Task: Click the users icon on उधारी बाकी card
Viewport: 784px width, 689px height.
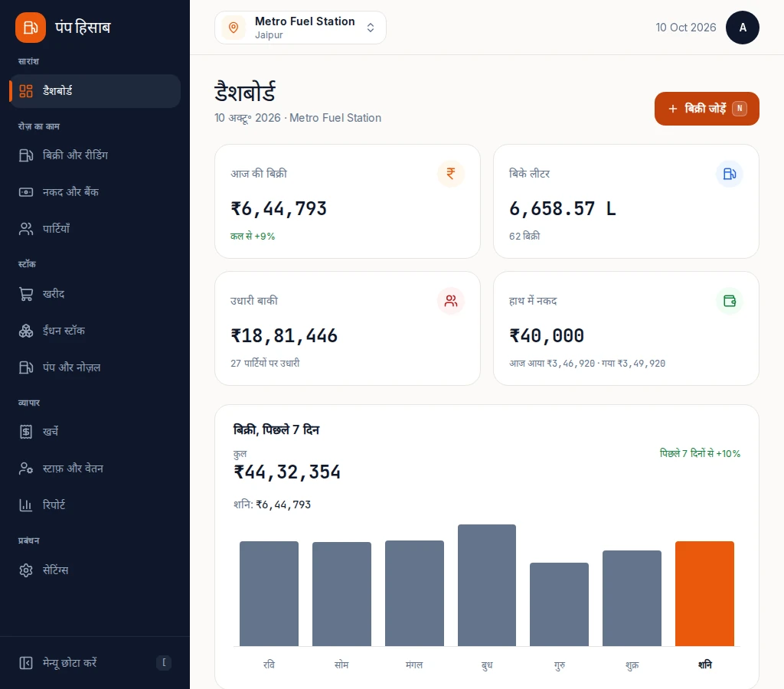Action: (x=451, y=301)
